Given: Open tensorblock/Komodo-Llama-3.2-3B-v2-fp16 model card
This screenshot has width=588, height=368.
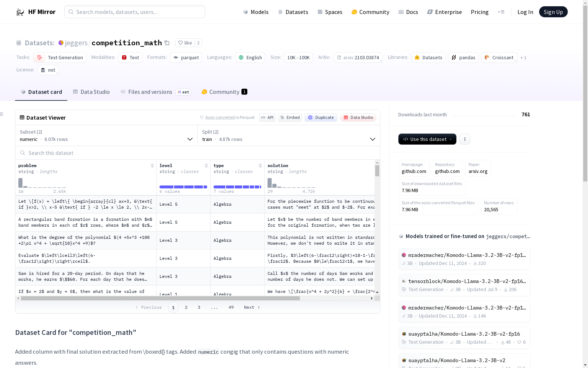Looking at the screenshot, I should pyautogui.click(x=464, y=285).
